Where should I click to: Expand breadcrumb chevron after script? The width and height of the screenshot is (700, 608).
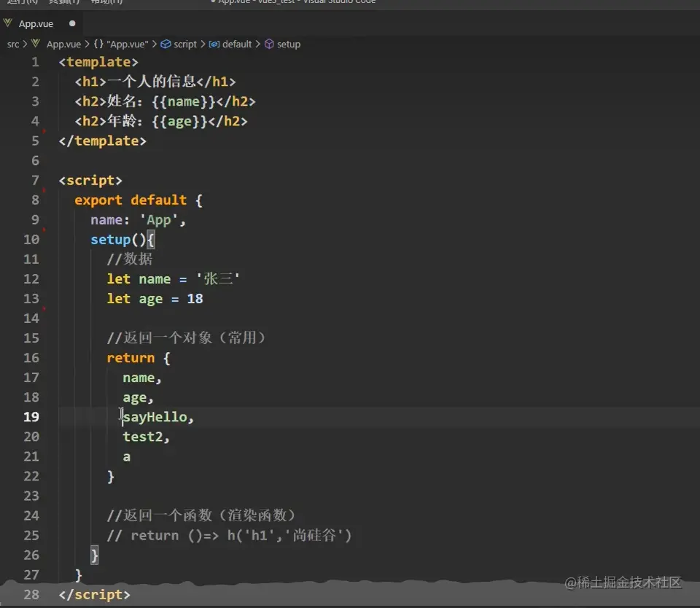point(203,44)
